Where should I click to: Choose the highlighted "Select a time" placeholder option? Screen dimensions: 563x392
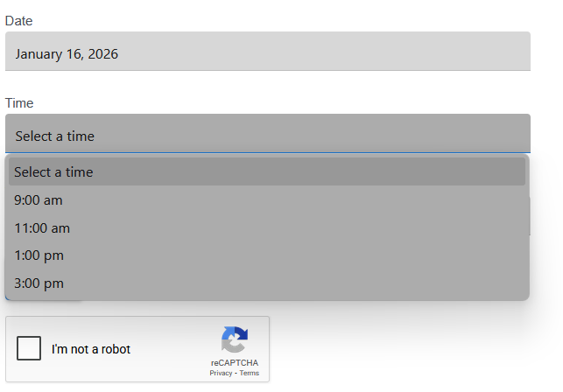click(267, 171)
